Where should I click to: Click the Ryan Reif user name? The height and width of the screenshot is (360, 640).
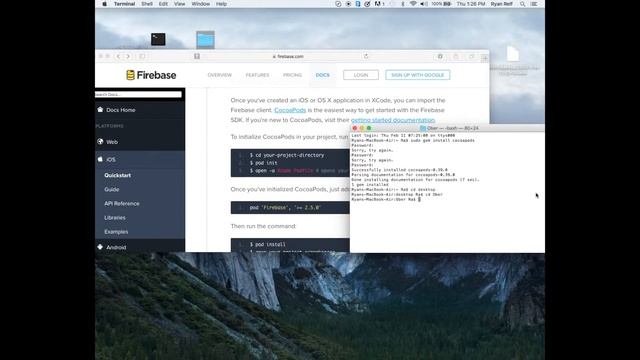click(502, 4)
